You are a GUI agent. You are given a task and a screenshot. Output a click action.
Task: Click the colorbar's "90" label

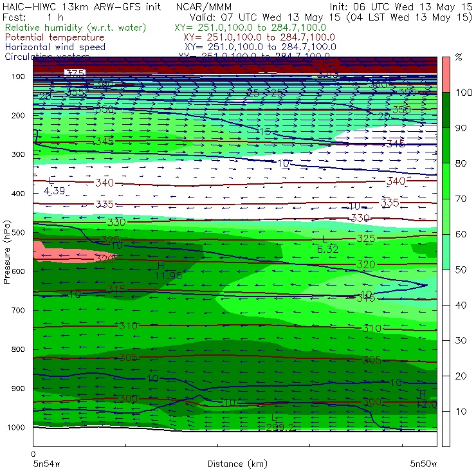[x=461, y=128]
